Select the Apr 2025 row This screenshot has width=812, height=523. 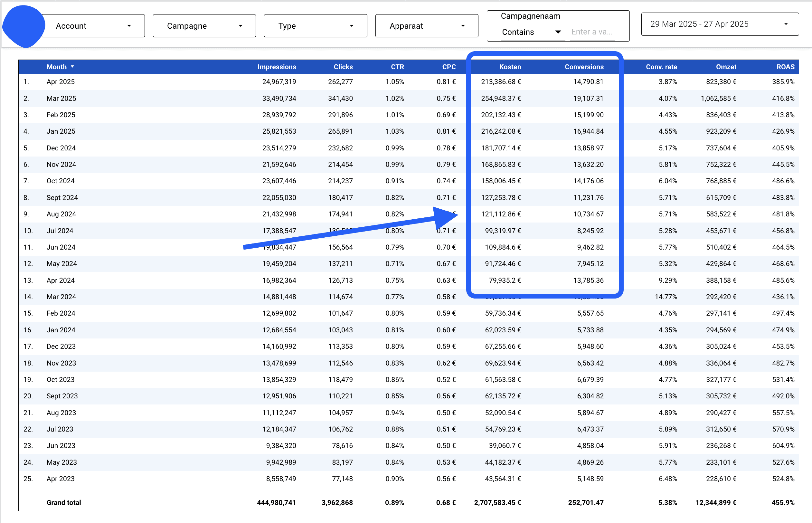(x=61, y=82)
